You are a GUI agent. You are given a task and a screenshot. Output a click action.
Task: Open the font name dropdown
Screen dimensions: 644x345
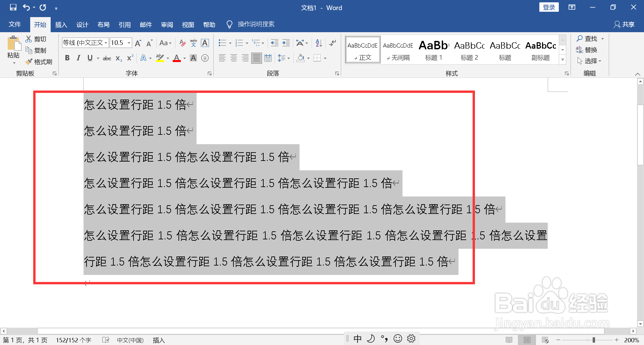tap(106, 43)
